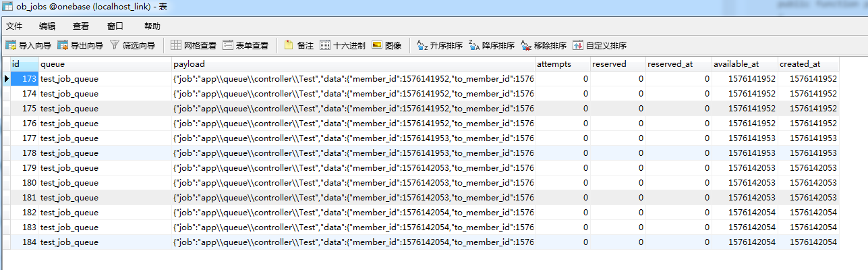
Task: Open the 帮助 menu
Action: pos(152,26)
